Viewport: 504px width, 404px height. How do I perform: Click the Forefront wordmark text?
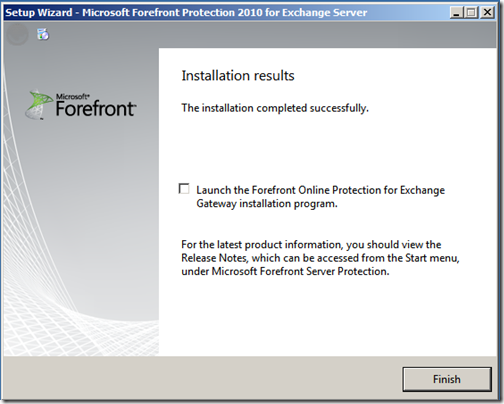click(x=96, y=109)
